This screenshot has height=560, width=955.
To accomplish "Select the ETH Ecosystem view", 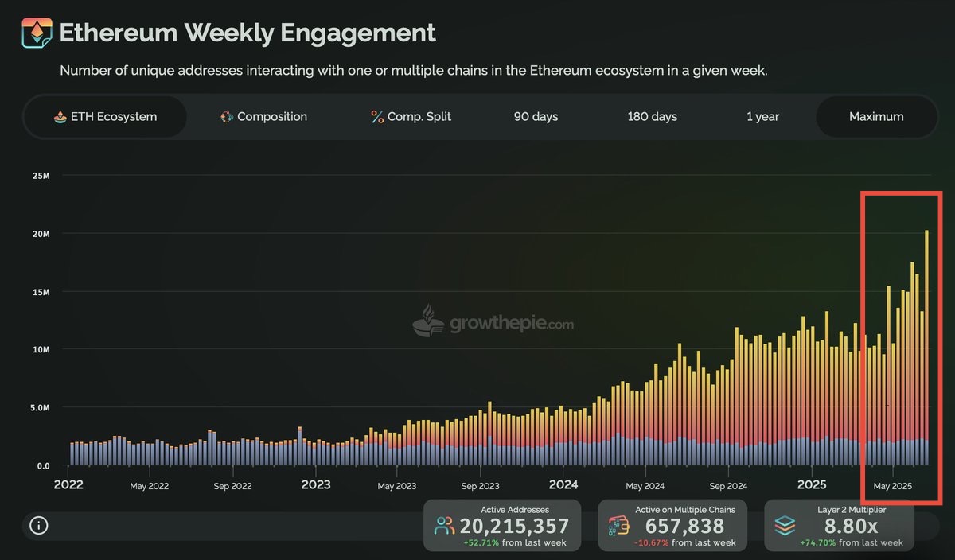I will tap(106, 117).
